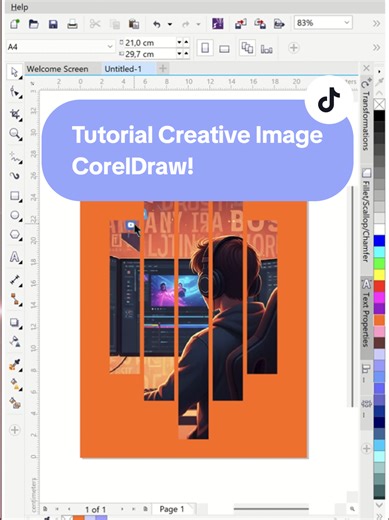Select the Artistic Media tool
Screen dimensions: 389x520
point(15,176)
